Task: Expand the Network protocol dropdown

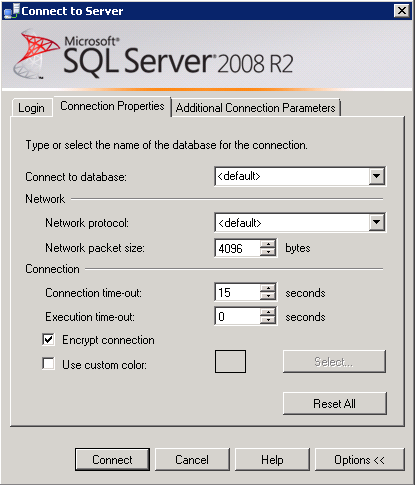Action: click(377, 222)
